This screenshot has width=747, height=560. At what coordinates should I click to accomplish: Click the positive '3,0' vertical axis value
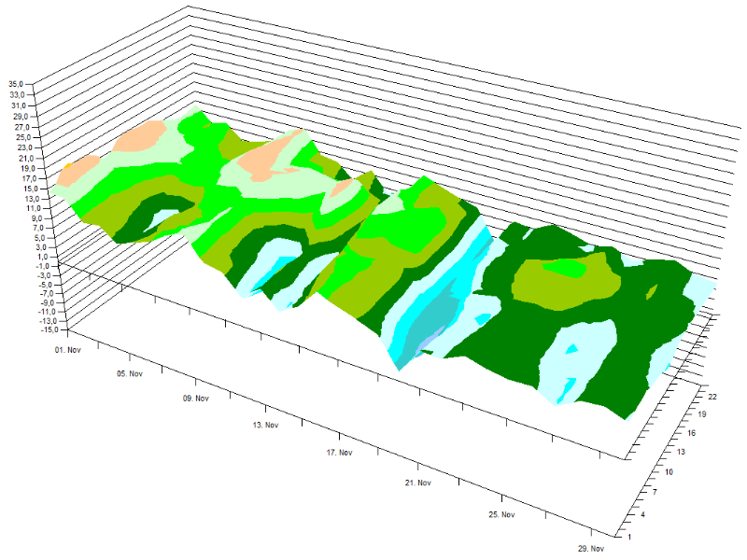click(40, 247)
